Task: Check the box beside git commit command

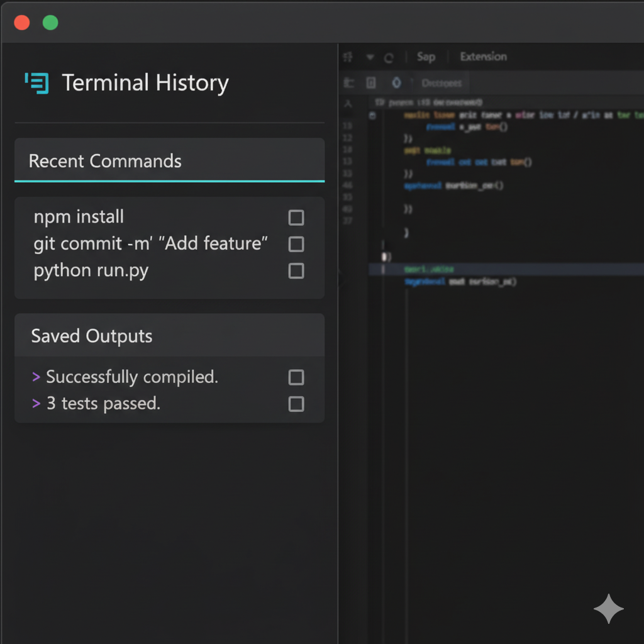Action: tap(296, 244)
